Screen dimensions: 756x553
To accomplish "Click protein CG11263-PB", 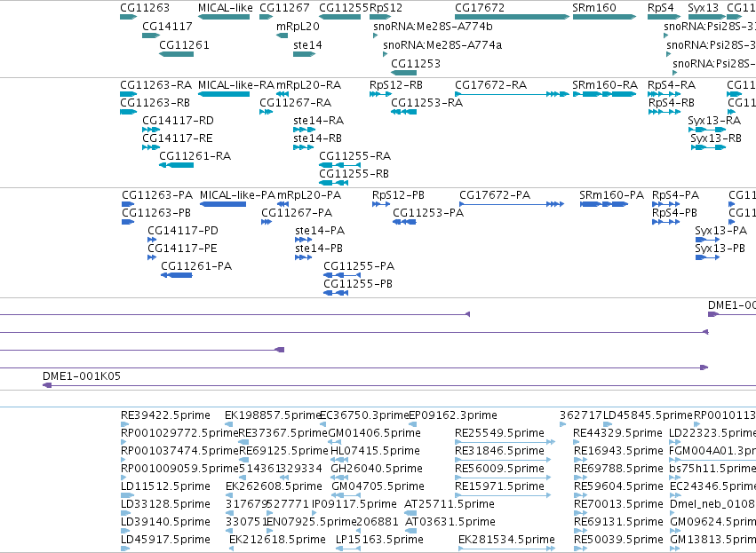I will [156, 213].
